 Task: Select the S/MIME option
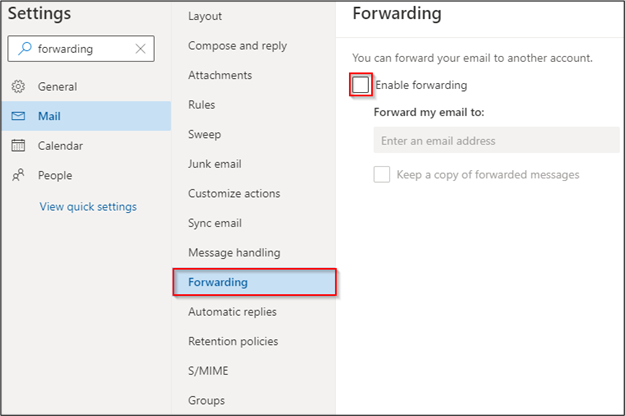208,371
